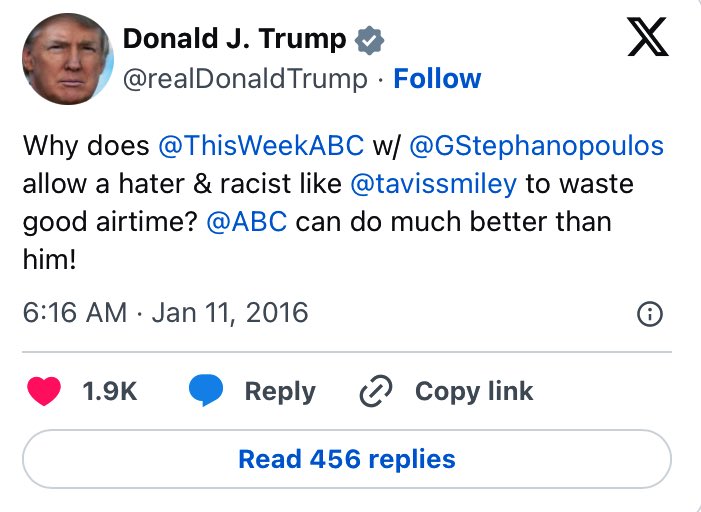This screenshot has width=701, height=512.
Task: Follow the account via the Follow link
Action: coord(437,79)
